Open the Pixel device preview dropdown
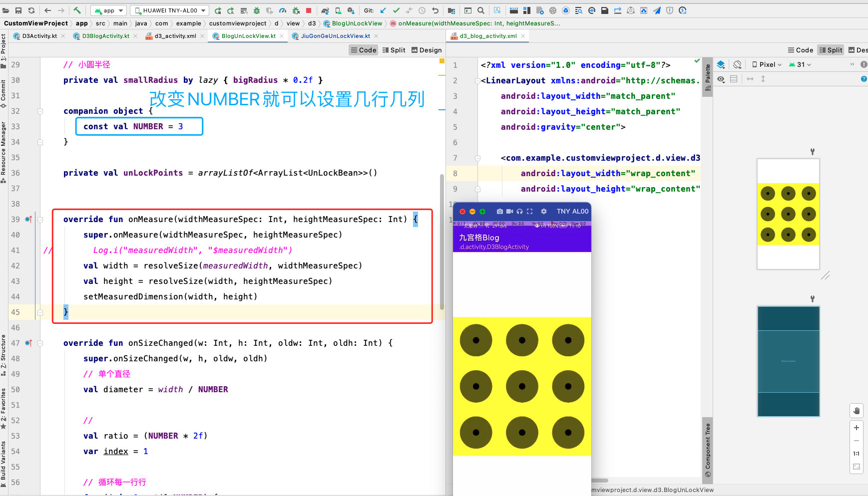868x496 pixels. tap(767, 64)
